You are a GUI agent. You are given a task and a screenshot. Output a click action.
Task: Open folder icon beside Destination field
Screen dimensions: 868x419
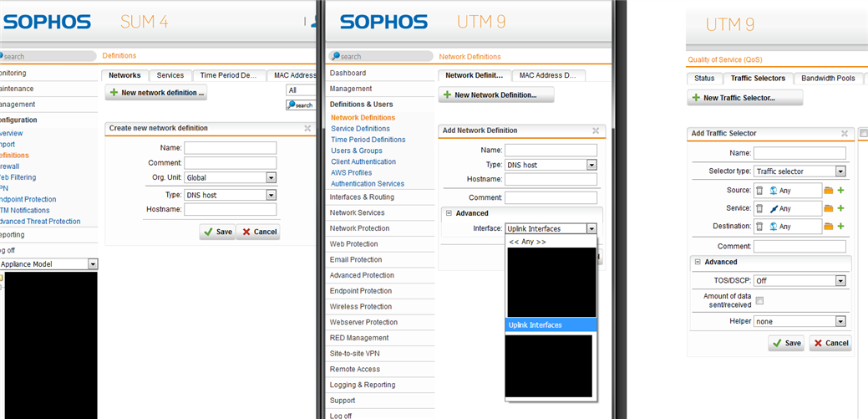click(x=828, y=226)
